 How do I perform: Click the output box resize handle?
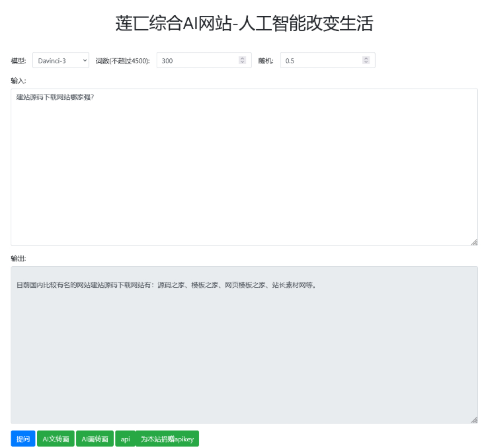tap(473, 420)
